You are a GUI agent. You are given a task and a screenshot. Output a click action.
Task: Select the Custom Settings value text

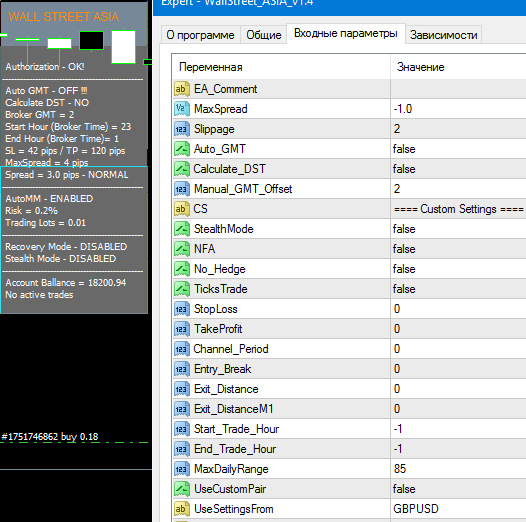coord(458,209)
